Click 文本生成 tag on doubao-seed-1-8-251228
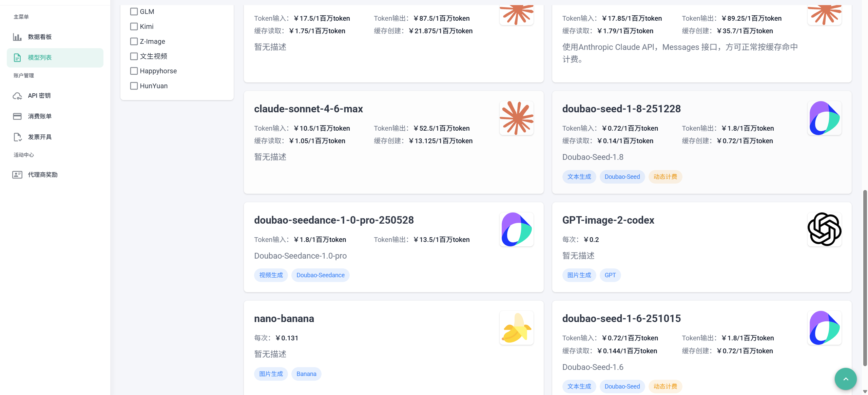The image size is (868, 395). (579, 177)
